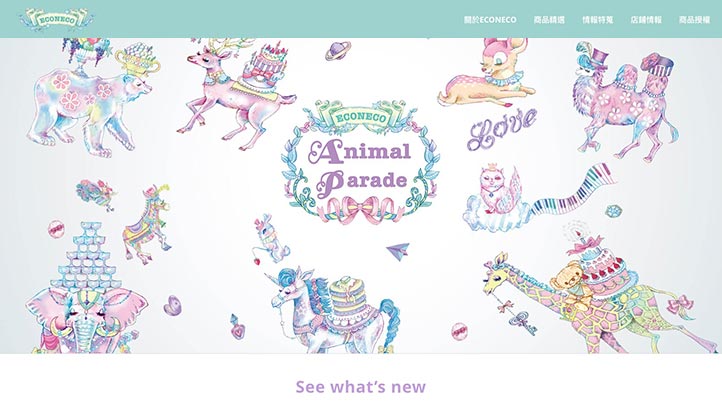
Task: Go to the 店鋪情報 page
Action: [x=646, y=20]
